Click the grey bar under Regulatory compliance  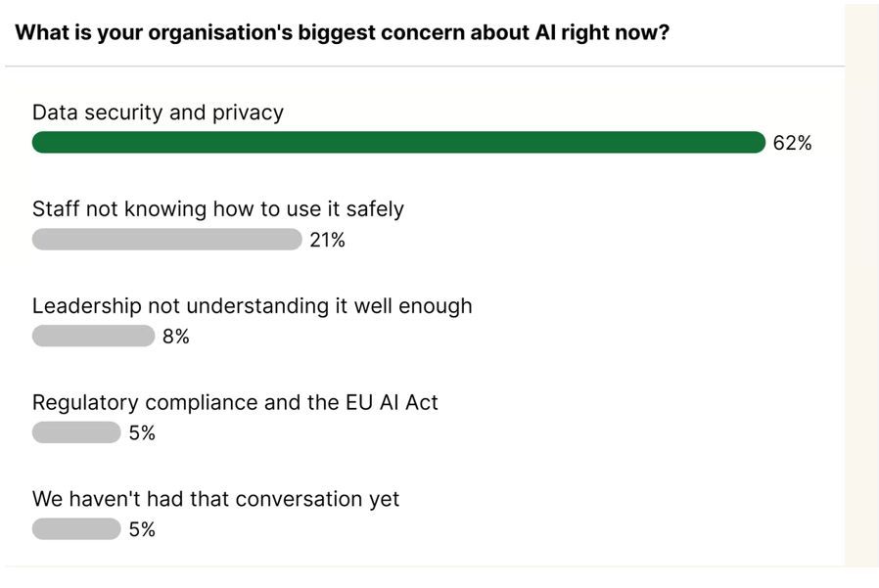(75, 432)
